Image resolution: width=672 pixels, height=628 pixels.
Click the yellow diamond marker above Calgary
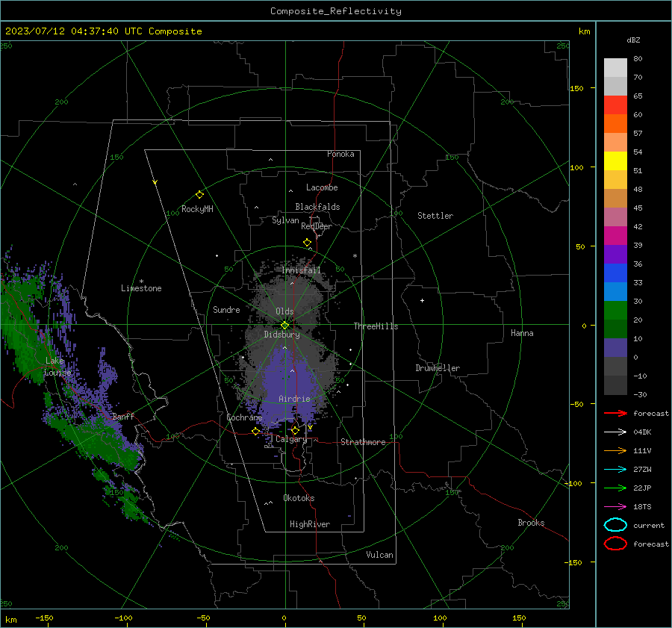(x=295, y=430)
